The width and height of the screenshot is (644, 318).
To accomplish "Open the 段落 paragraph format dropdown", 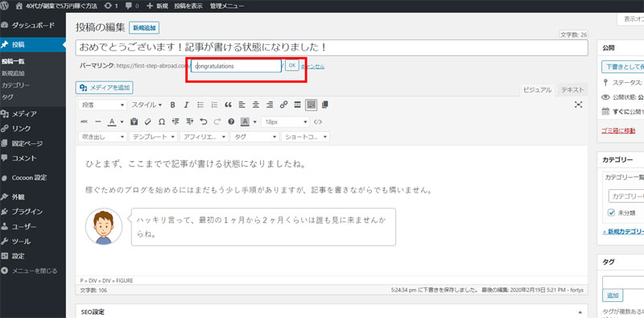I will 103,105.
